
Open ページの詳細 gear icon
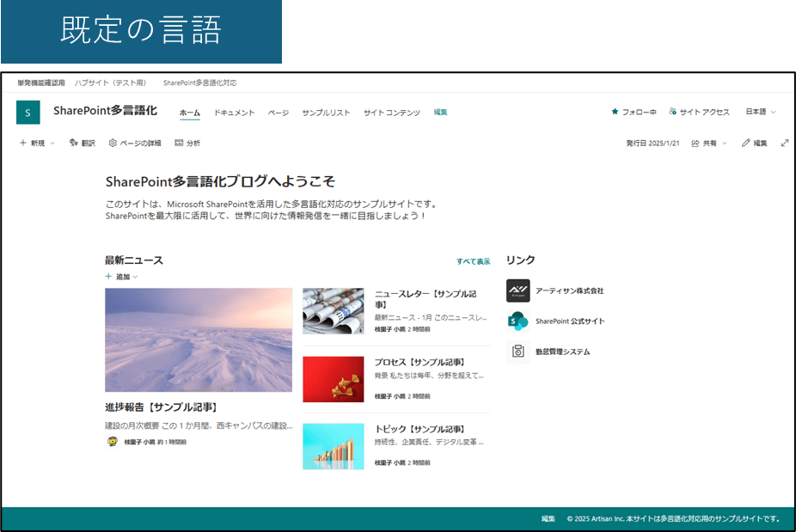click(113, 143)
